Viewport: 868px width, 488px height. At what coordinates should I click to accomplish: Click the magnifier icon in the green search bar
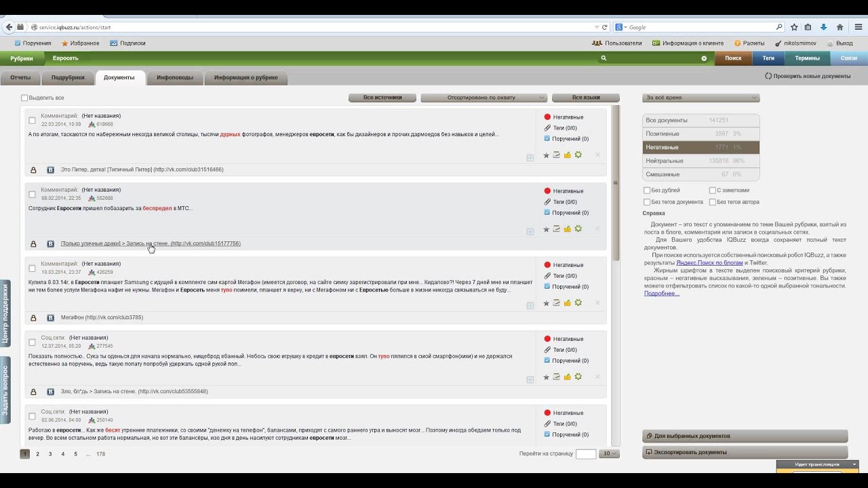(604, 58)
